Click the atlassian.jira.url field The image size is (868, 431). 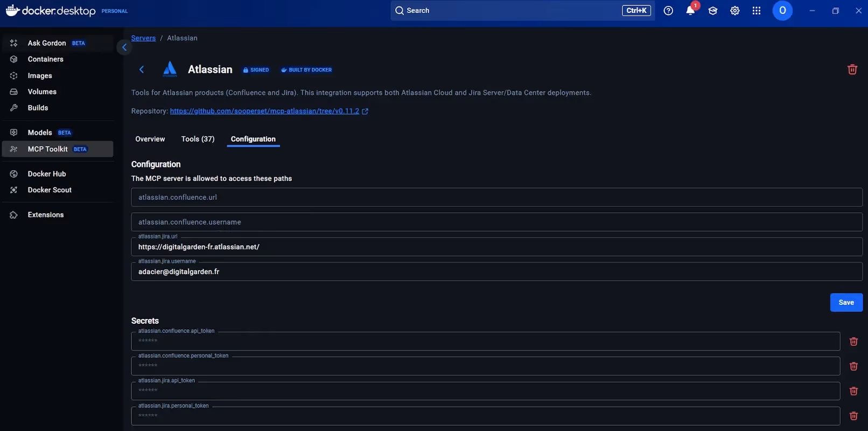(496, 247)
